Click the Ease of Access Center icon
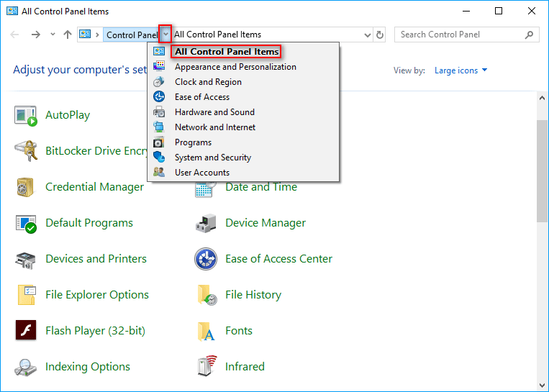This screenshot has width=549, height=392. 206,259
